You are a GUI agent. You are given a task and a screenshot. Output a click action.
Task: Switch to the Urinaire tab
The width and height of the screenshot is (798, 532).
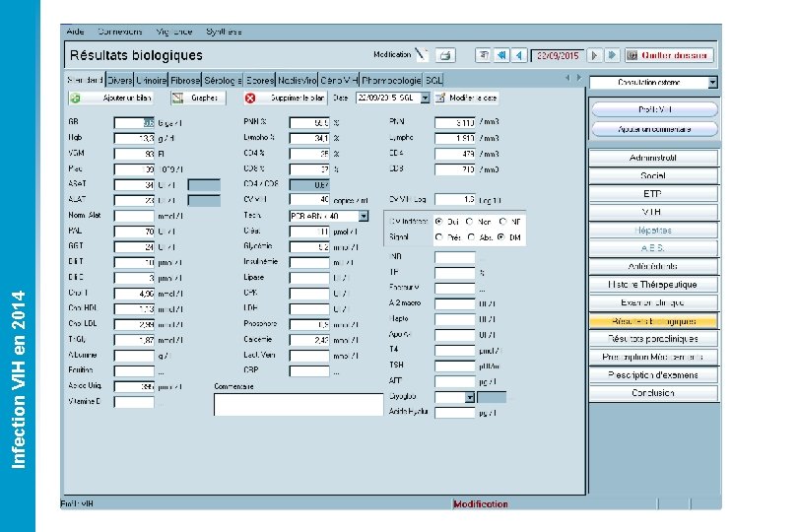tap(151, 80)
